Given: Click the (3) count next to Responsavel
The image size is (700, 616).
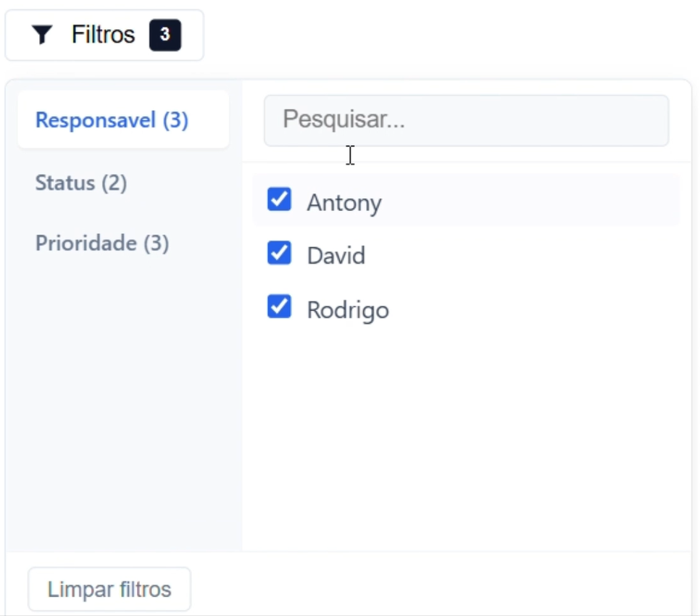Looking at the screenshot, I should (175, 120).
